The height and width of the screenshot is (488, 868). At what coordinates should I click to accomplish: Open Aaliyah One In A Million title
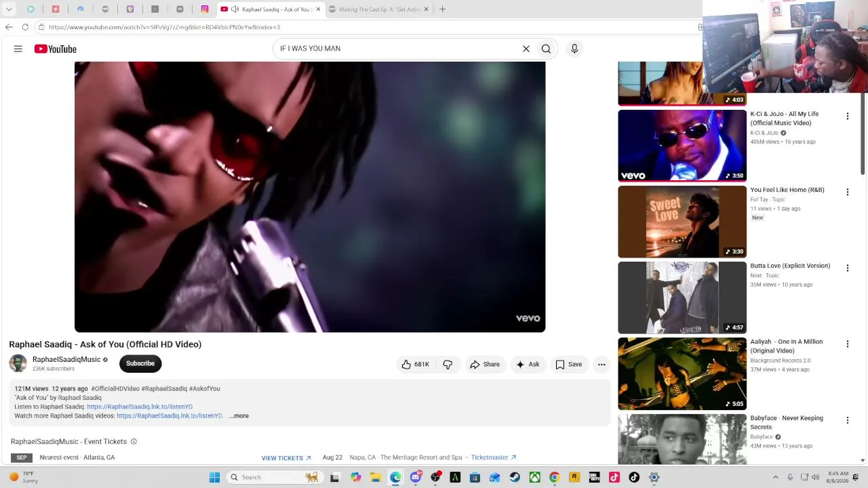pos(787,346)
